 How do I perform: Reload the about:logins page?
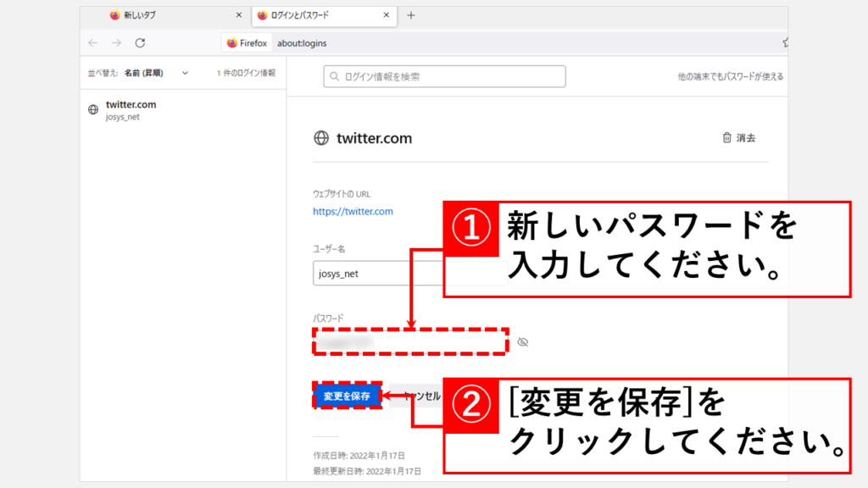tap(140, 42)
